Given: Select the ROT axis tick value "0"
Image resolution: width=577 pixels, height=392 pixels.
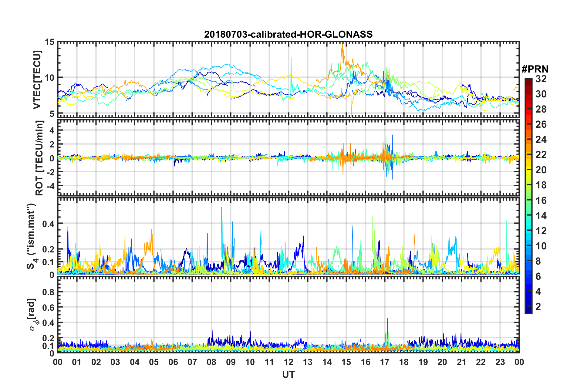Looking at the screenshot, I should click(52, 158).
